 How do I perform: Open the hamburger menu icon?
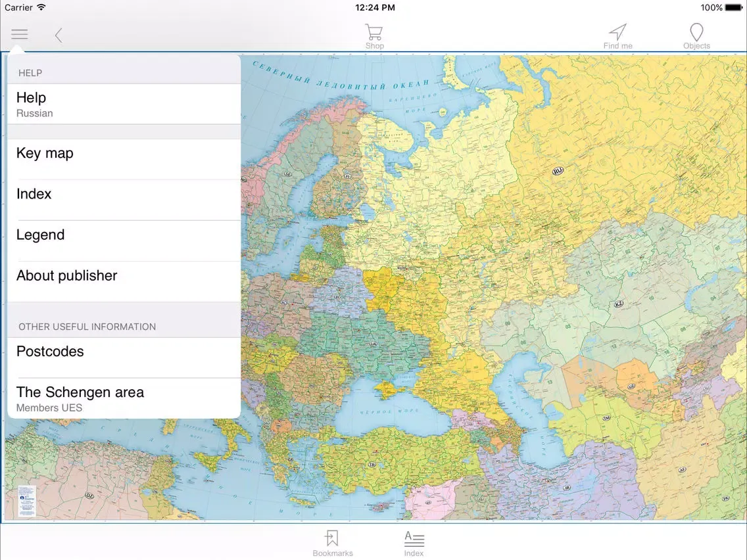pos(20,34)
